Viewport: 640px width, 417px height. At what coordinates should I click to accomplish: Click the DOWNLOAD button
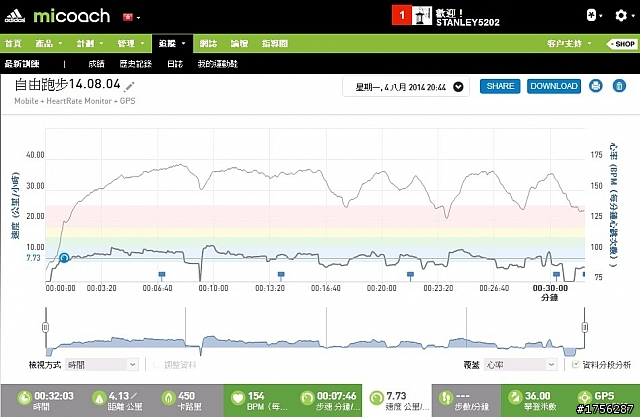(554, 86)
